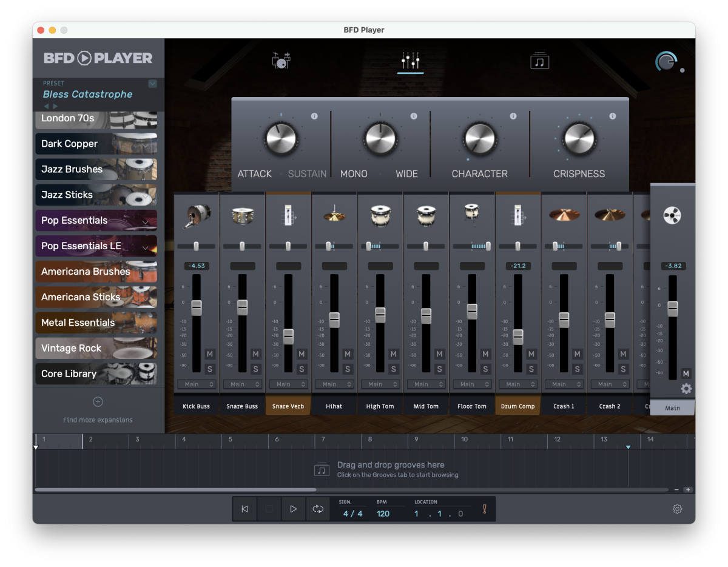Open the Core Library expansion
728x567 pixels.
pyautogui.click(x=96, y=374)
